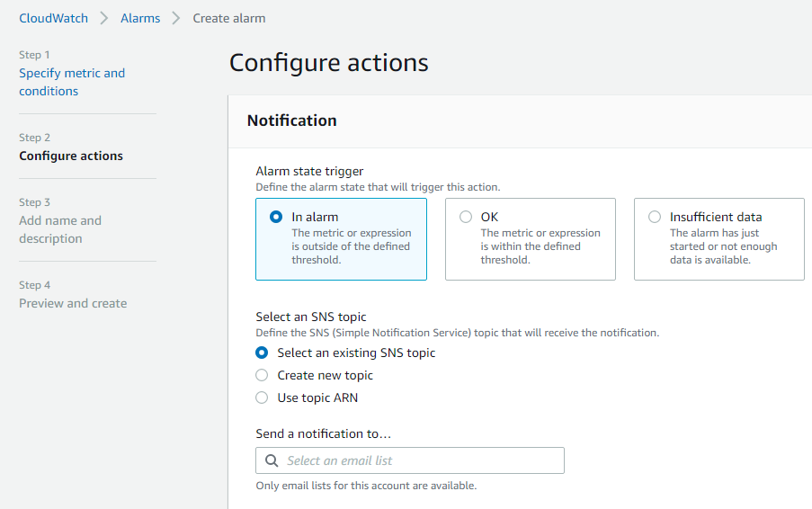This screenshot has width=812, height=509.
Task: Click the Configure actions step in sidebar
Action: coord(71,156)
